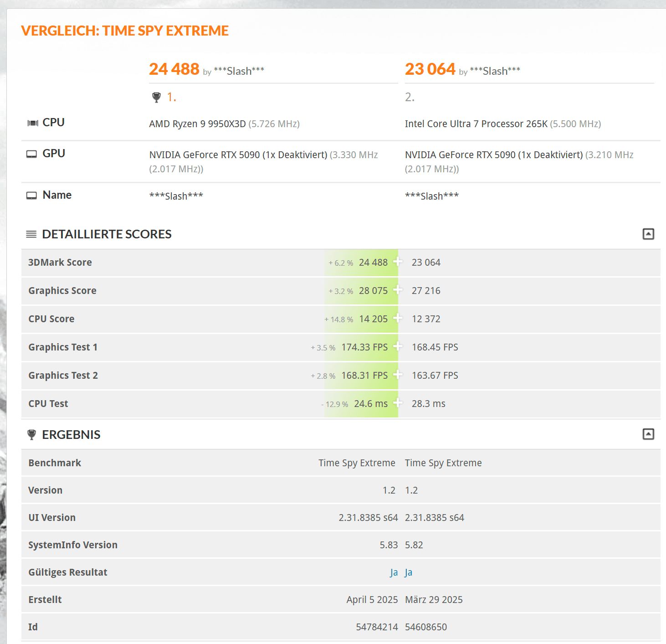
Task: Click the trophy icon beside rank 1
Action: (156, 97)
